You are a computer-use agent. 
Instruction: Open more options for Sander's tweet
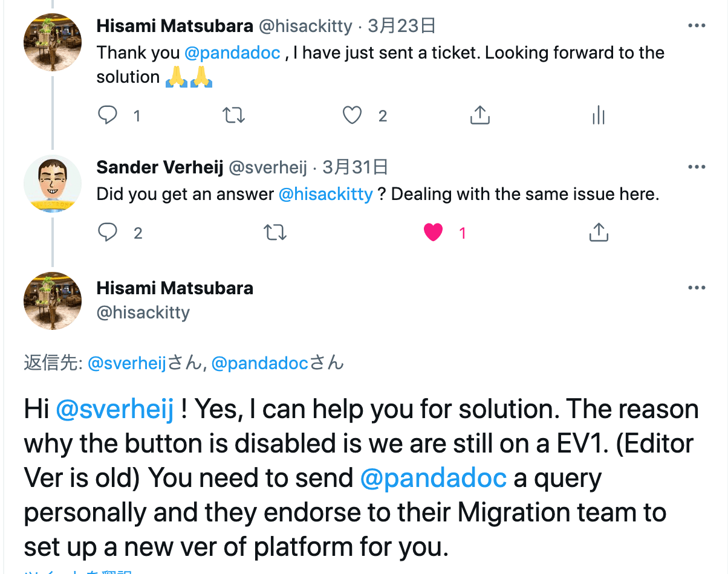[x=697, y=167]
